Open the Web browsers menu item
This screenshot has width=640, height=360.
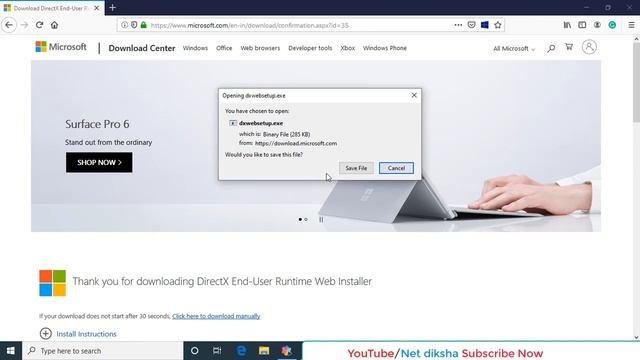pos(260,48)
